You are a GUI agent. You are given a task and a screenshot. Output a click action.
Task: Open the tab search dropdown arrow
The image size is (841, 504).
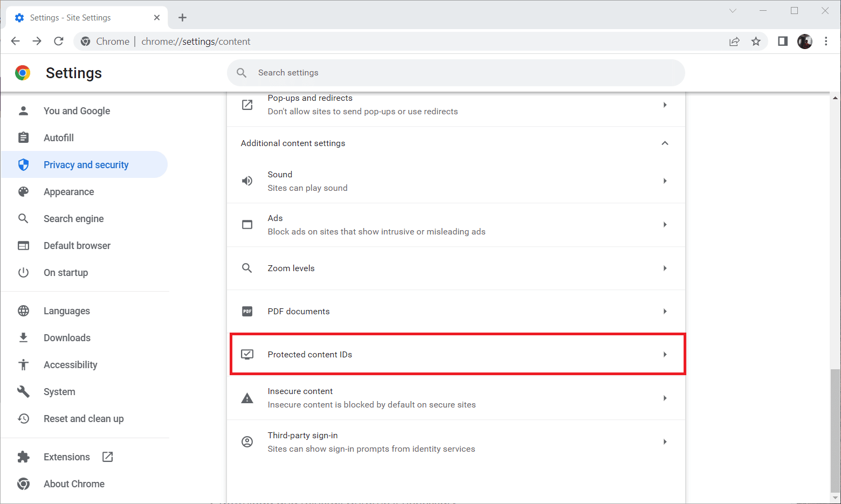pos(733,11)
